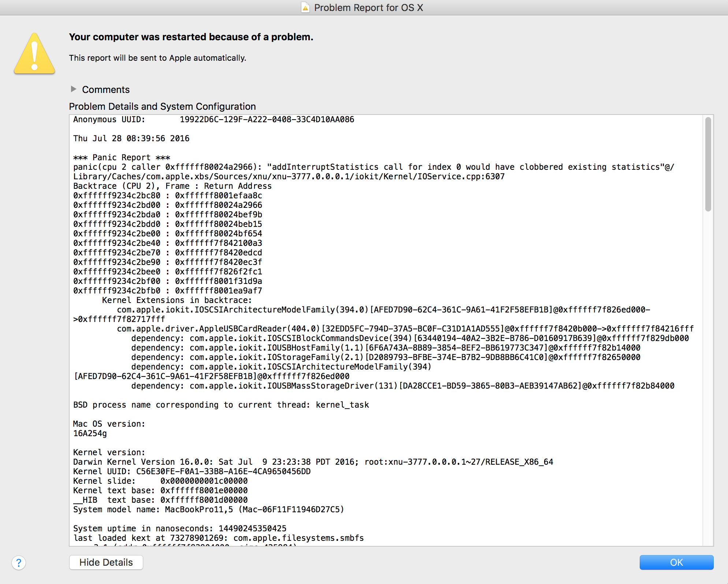Screen dimensions: 728x584
Task: Click the Darwin Kernel Version 16.0.0 line
Action: coord(313,462)
